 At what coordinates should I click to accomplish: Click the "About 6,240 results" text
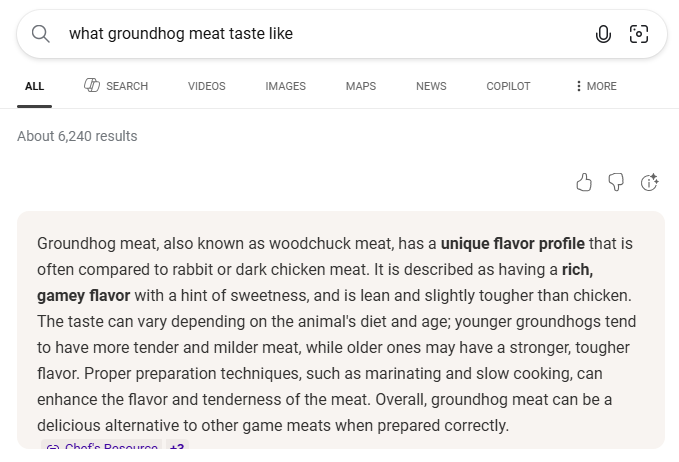77,136
